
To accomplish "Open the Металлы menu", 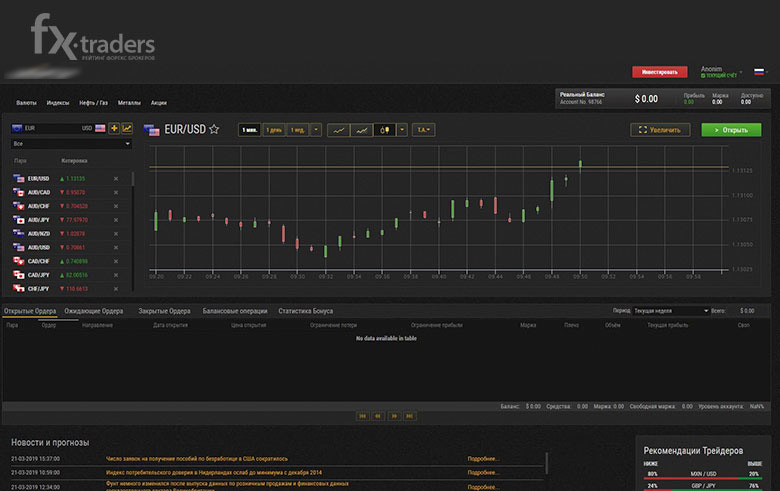I will tap(129, 103).
